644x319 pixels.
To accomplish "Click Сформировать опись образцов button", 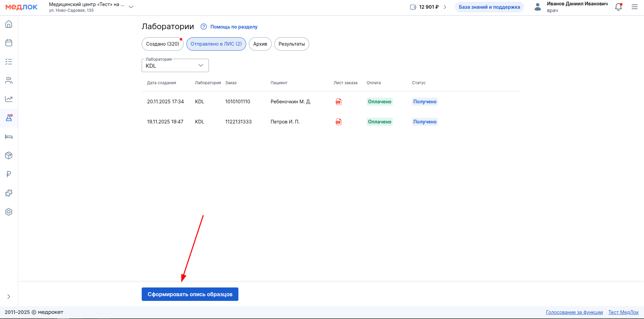I will point(190,294).
